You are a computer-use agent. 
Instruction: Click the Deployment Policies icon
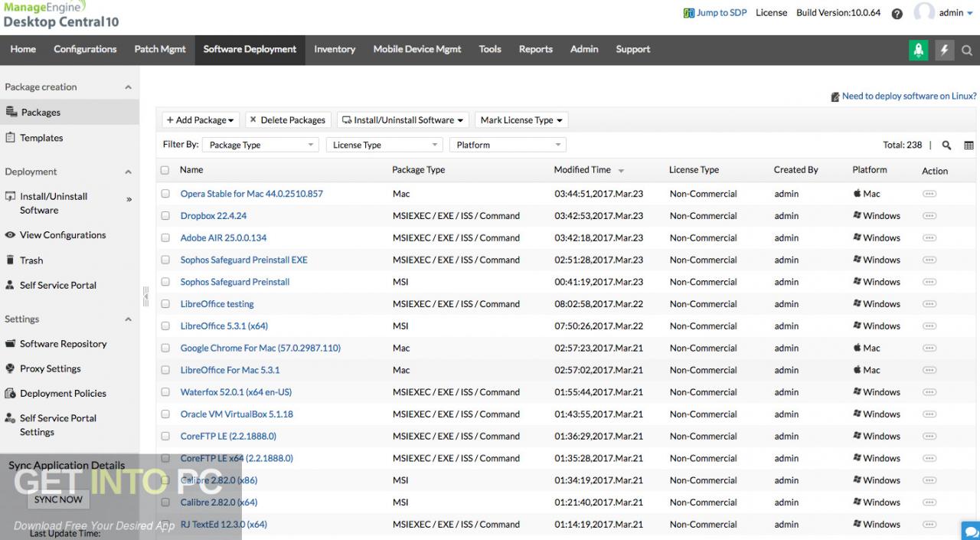[x=11, y=394]
